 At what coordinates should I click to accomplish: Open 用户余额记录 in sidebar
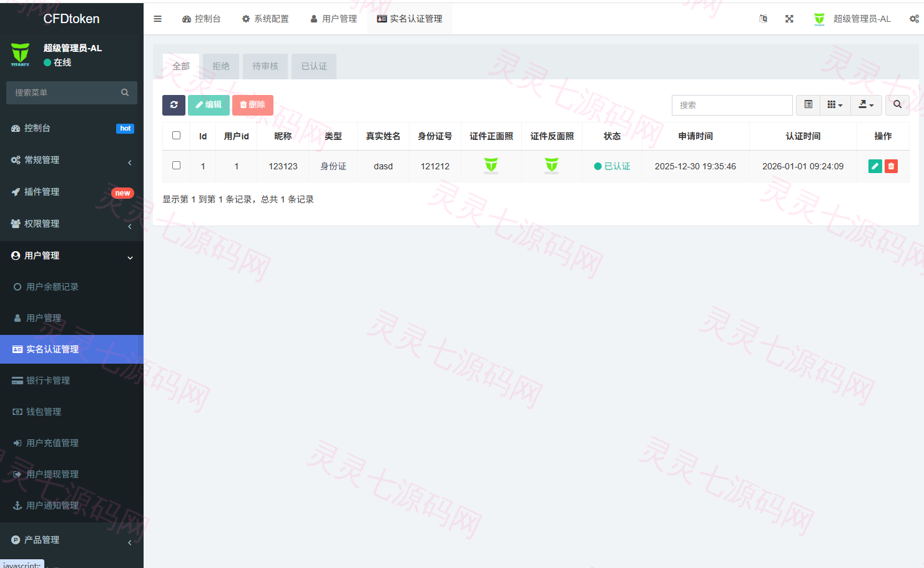point(72,287)
